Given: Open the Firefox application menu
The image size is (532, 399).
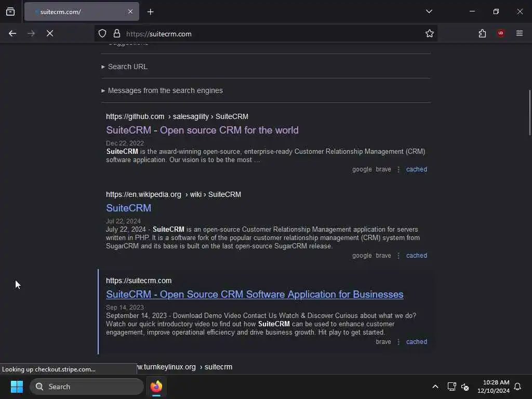Looking at the screenshot, I should click(x=520, y=33).
